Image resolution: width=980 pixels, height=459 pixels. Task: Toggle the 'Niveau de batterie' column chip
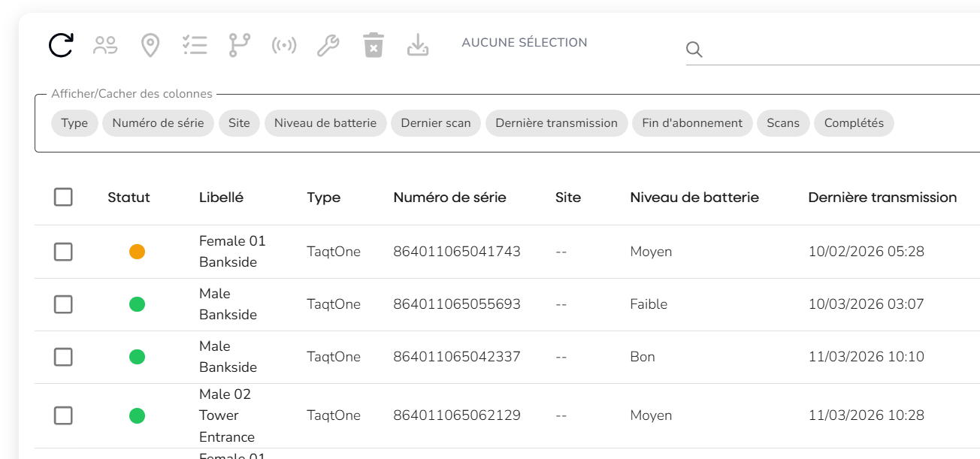click(325, 122)
